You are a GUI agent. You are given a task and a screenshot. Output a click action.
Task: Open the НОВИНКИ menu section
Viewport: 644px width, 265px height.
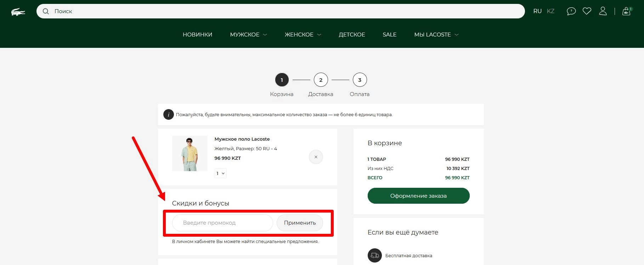tap(197, 35)
